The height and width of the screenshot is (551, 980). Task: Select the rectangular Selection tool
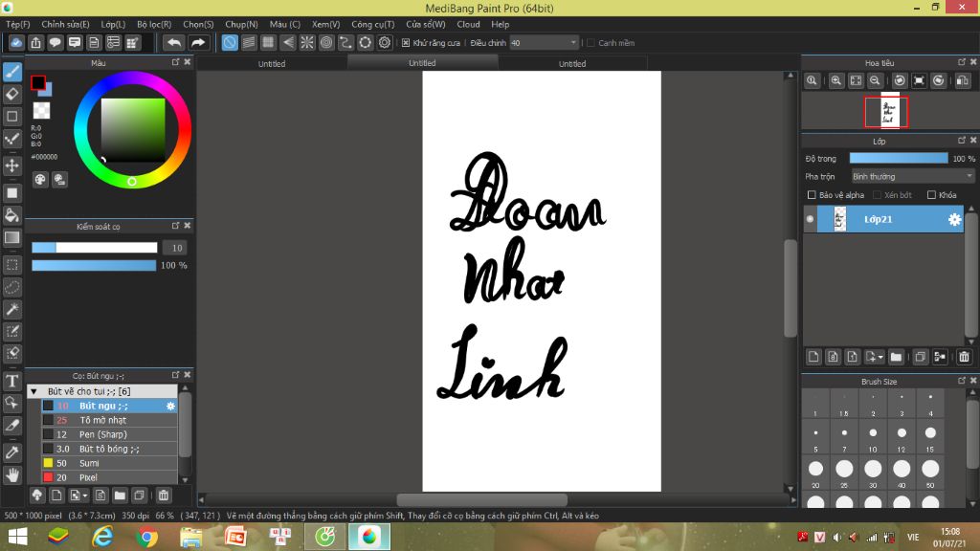tap(12, 265)
